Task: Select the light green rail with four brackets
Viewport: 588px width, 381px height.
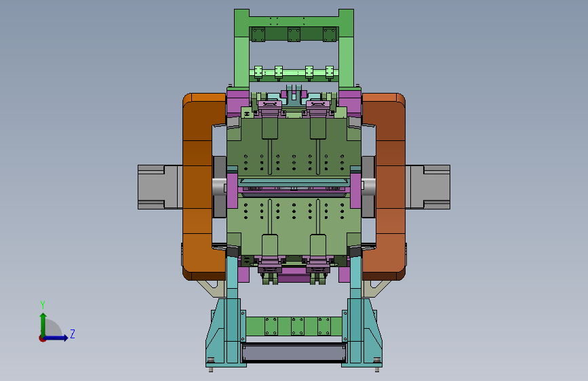Action: [294, 73]
